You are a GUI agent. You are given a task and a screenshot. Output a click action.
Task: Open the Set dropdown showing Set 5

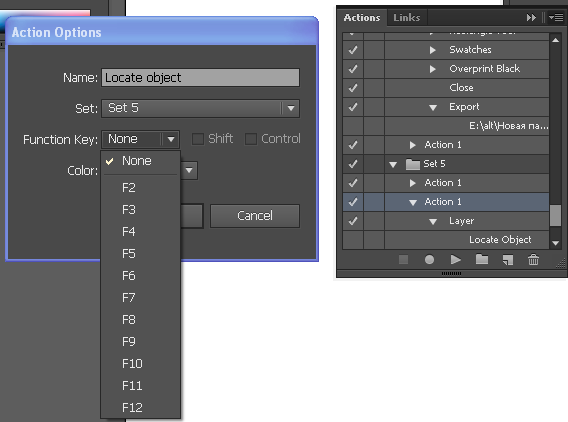coord(200,108)
